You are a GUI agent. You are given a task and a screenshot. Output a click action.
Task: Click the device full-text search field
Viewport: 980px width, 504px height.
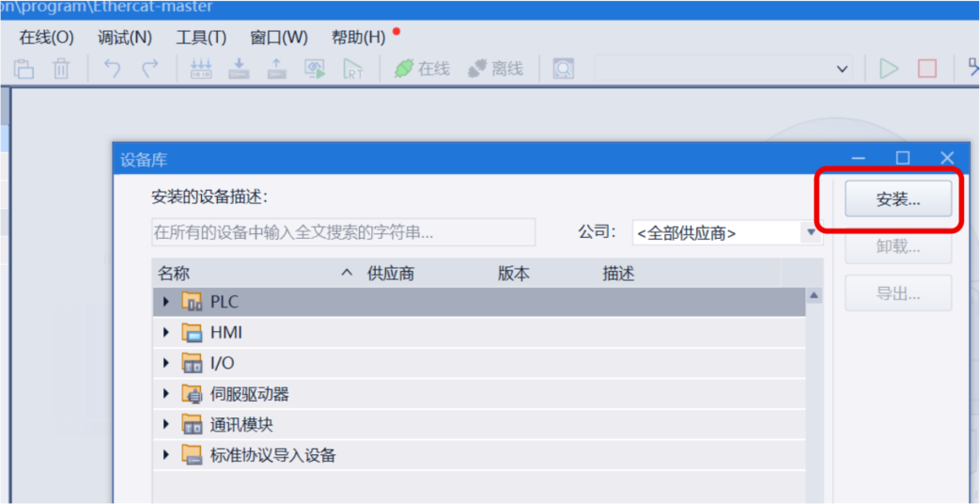click(343, 232)
